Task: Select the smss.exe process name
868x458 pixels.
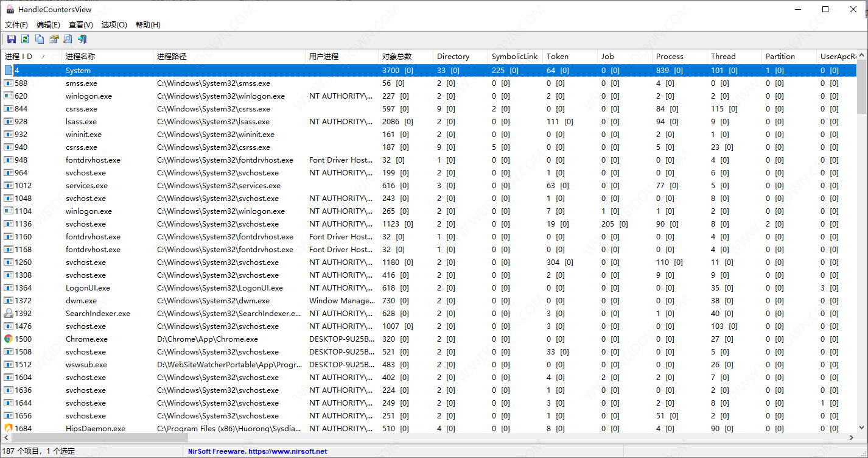Action: 82,83
